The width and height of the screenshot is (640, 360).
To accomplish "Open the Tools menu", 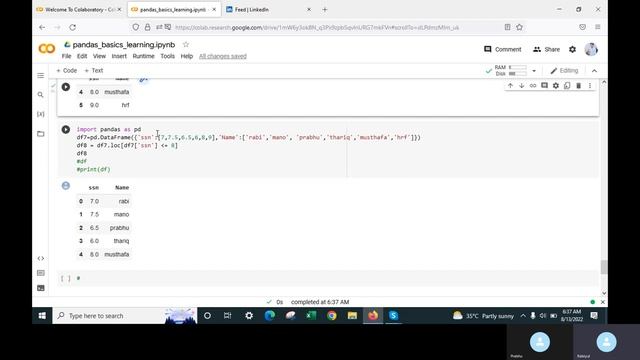I will click(167, 56).
